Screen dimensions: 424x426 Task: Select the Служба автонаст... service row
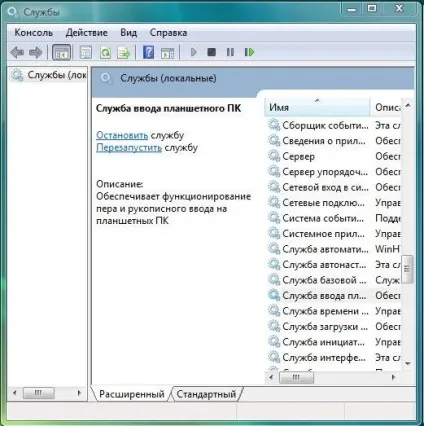pyautogui.click(x=333, y=265)
